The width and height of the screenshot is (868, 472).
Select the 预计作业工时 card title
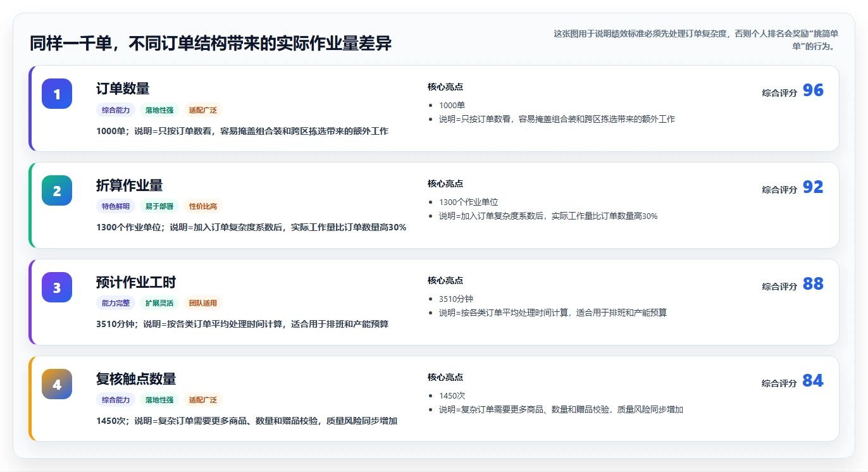(136, 282)
